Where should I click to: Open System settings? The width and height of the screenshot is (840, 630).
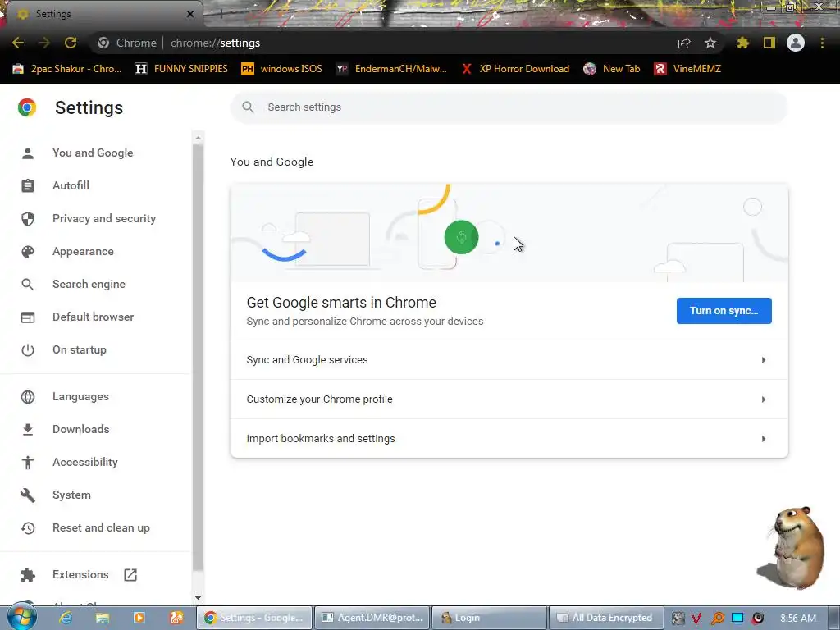coord(72,495)
